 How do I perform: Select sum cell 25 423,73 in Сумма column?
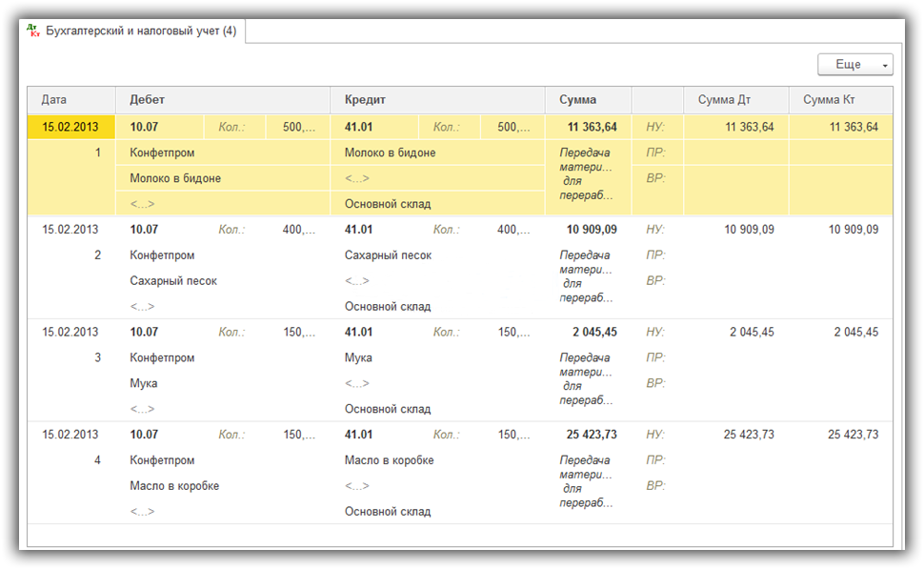pyautogui.click(x=592, y=435)
